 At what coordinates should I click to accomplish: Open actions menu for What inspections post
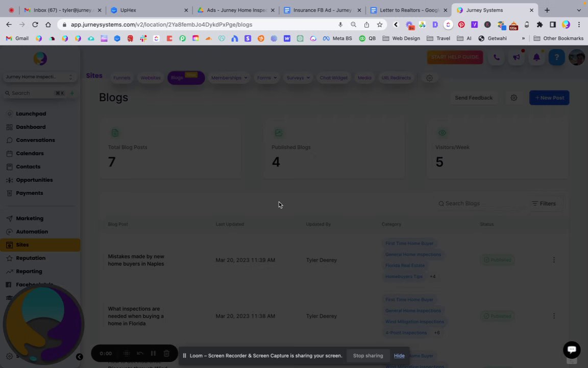point(554,316)
